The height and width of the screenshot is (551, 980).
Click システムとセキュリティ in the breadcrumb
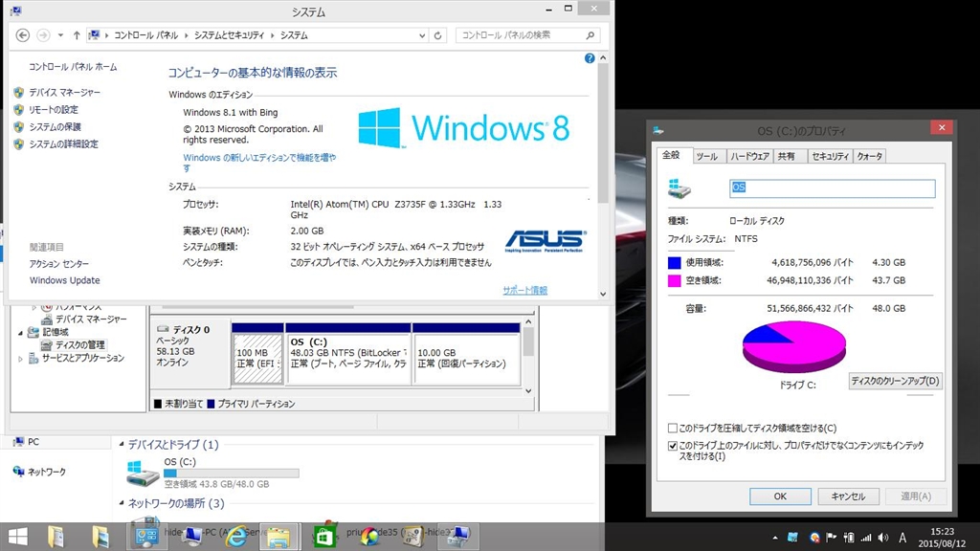(x=229, y=35)
